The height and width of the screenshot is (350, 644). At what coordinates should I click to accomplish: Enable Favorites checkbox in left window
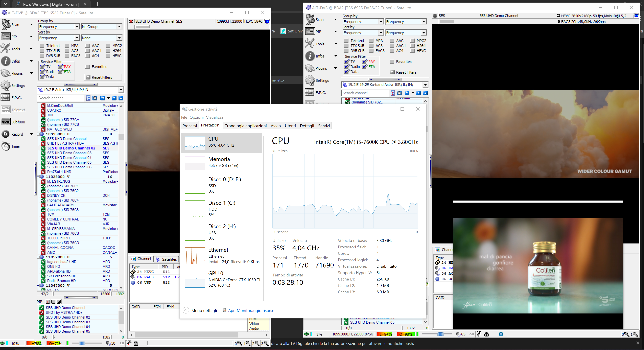pyautogui.click(x=88, y=66)
